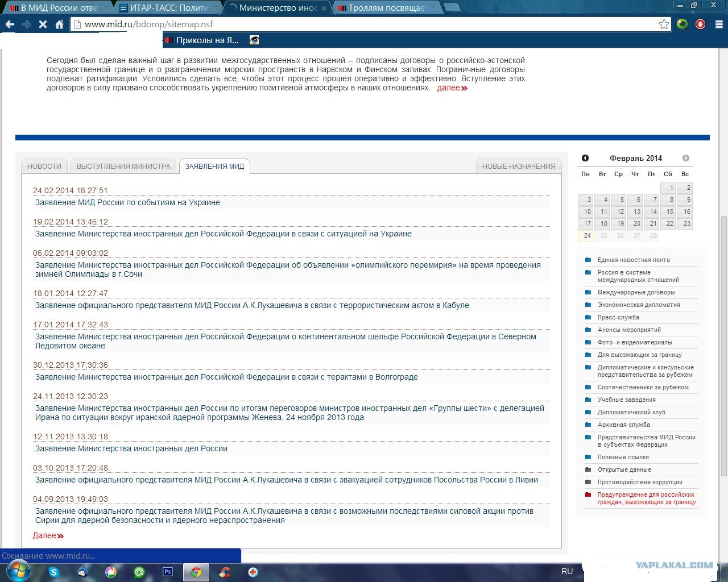The width and height of the screenshot is (728, 582).
Task: Select February 24 in the calendar
Action: [587, 235]
